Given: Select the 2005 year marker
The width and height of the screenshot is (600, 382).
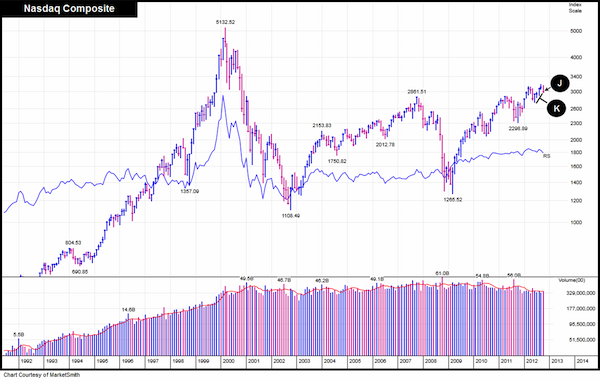Looking at the screenshot, I should 355,361.
